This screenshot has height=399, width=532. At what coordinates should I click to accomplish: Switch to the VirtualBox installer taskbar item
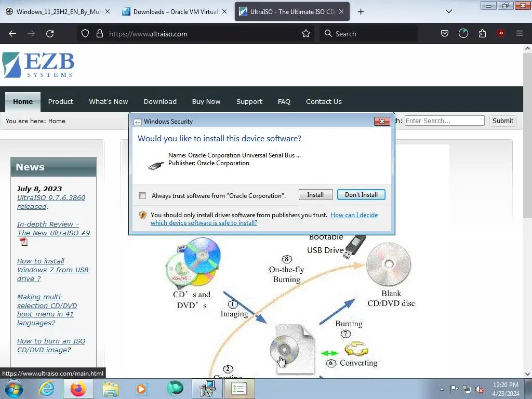point(207,389)
